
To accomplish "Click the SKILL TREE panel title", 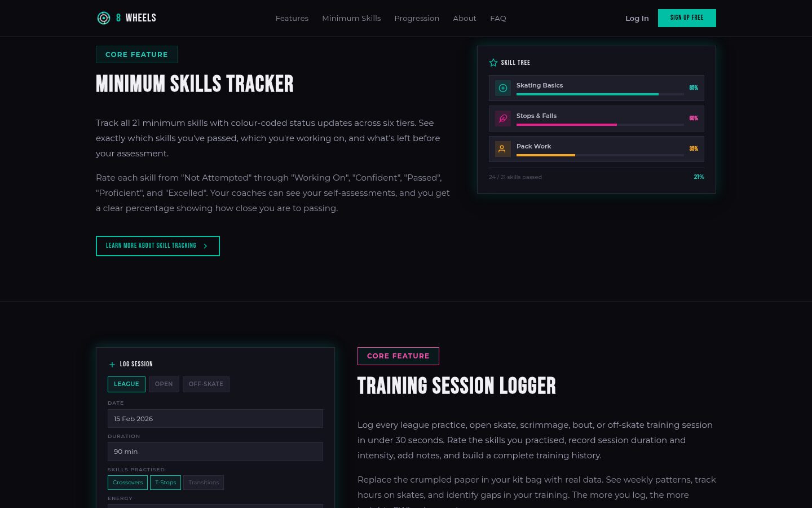I will tap(515, 63).
